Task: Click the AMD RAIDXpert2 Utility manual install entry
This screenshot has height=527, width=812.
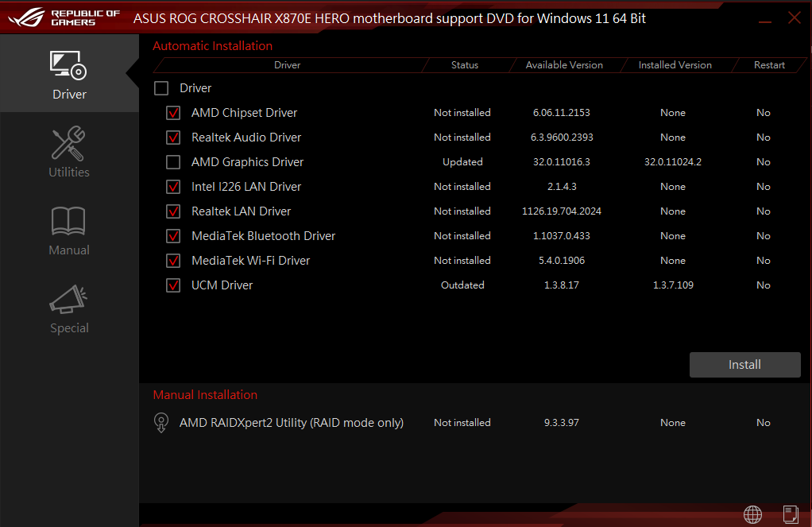Action: [291, 423]
